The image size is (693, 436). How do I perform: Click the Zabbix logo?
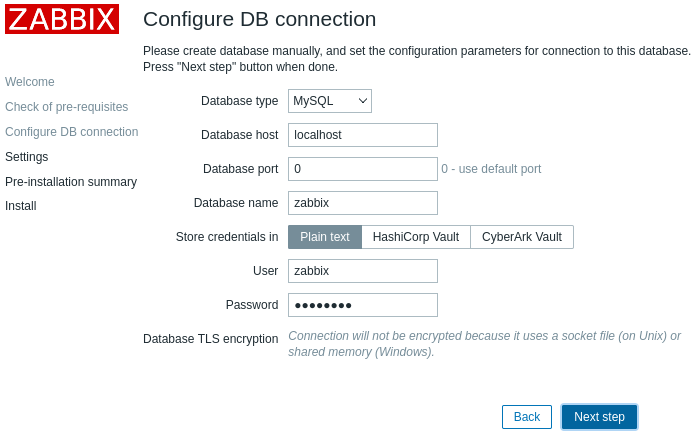pos(62,19)
